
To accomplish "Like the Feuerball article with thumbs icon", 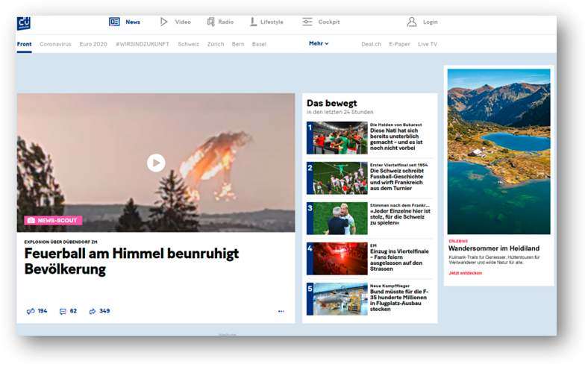I will click(31, 311).
